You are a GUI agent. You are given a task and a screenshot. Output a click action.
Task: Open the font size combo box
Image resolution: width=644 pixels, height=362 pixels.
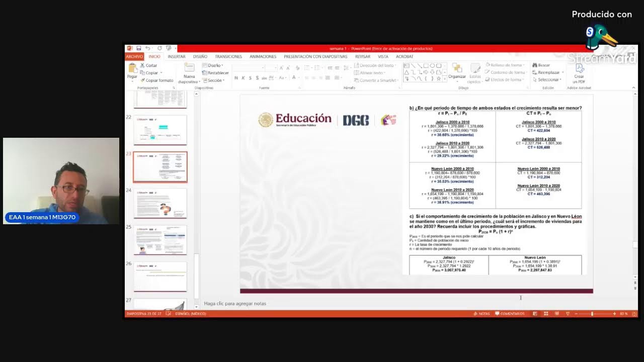pyautogui.click(x=271, y=68)
